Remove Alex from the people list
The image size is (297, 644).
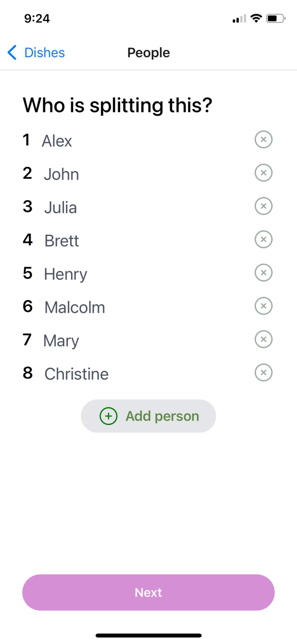click(x=263, y=139)
